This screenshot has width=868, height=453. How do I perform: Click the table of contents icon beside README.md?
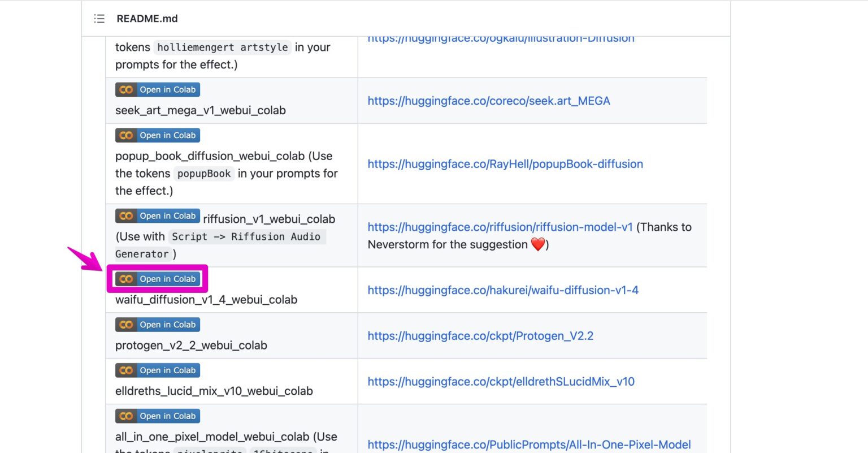click(99, 19)
